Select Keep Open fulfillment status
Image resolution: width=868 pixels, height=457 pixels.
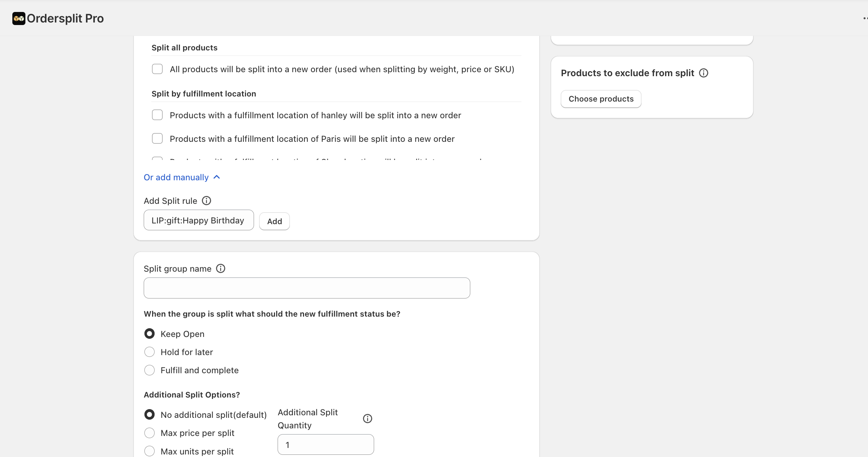pos(150,334)
